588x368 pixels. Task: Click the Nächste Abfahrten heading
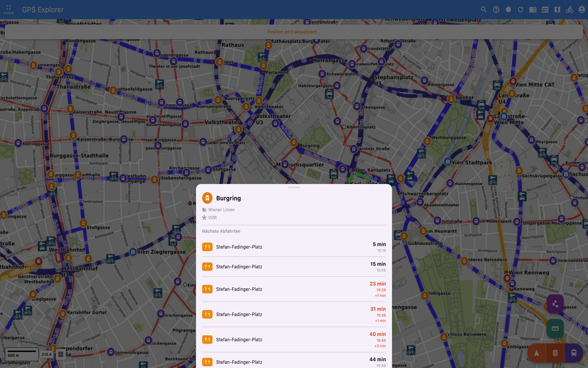(221, 231)
